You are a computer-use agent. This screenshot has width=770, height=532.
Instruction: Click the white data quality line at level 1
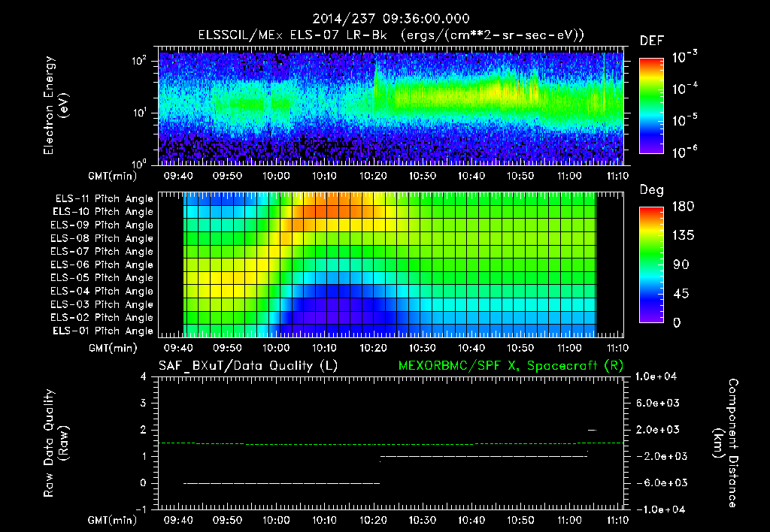(484, 456)
